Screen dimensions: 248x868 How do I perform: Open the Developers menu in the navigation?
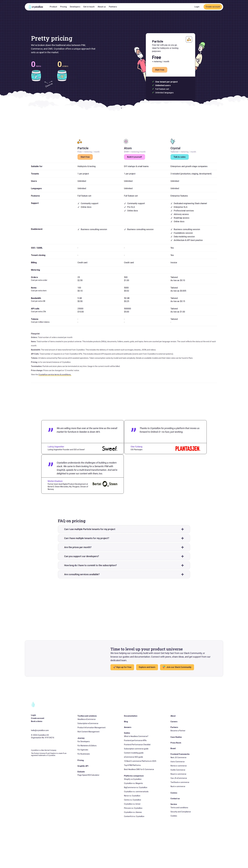[x=75, y=7]
